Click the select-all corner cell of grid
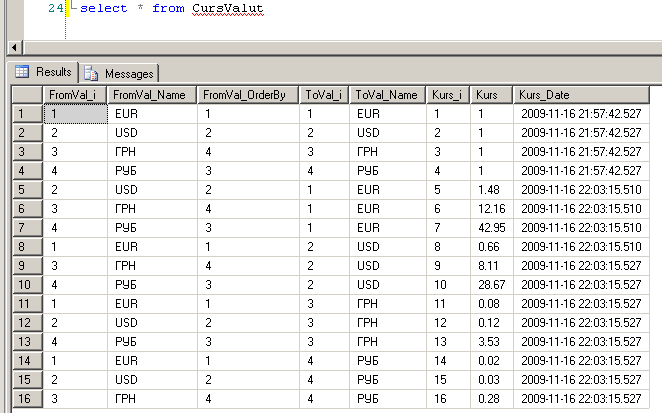662x413 pixels. 27,95
